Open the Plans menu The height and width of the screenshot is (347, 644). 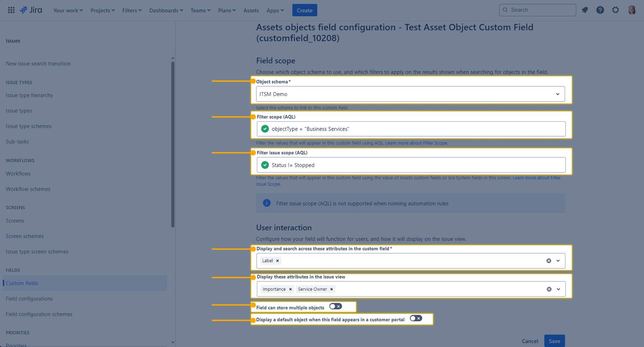pos(227,10)
